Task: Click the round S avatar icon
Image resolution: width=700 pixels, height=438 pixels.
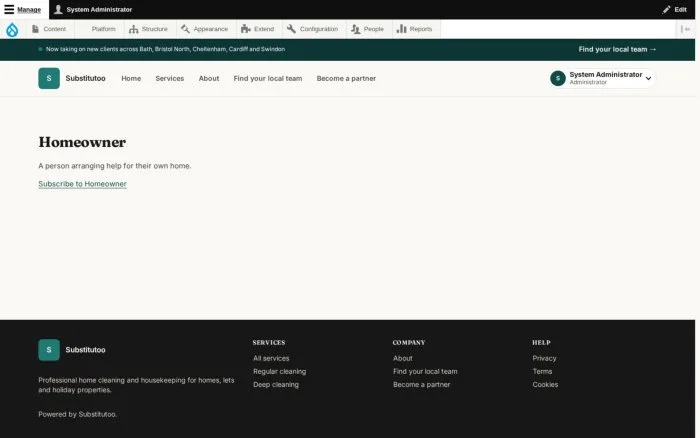Action: coord(558,78)
